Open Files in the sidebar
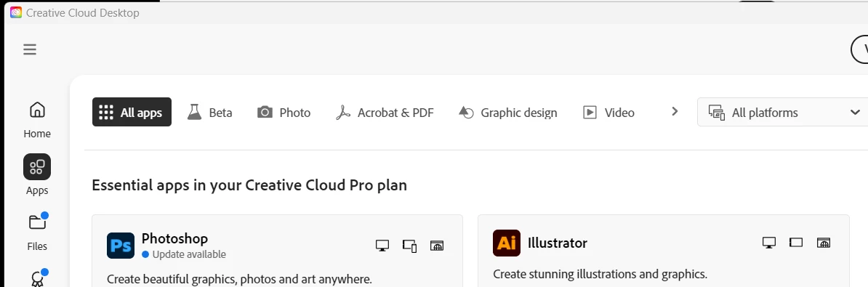The height and width of the screenshot is (287, 868). pos(37,231)
